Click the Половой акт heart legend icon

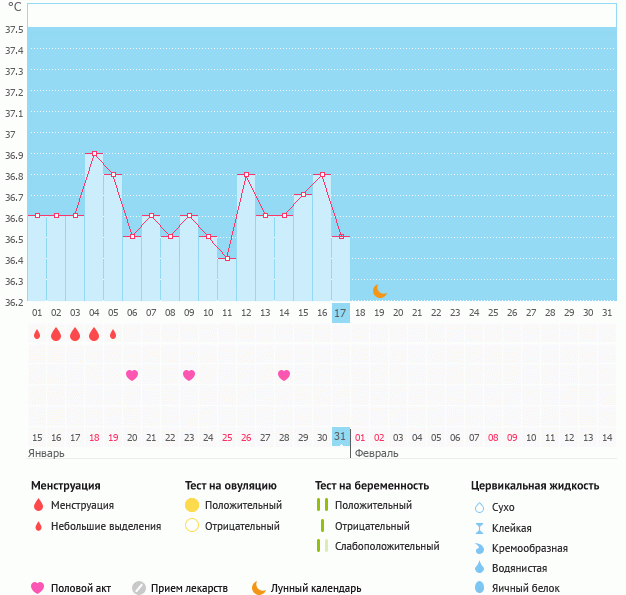tap(38, 588)
